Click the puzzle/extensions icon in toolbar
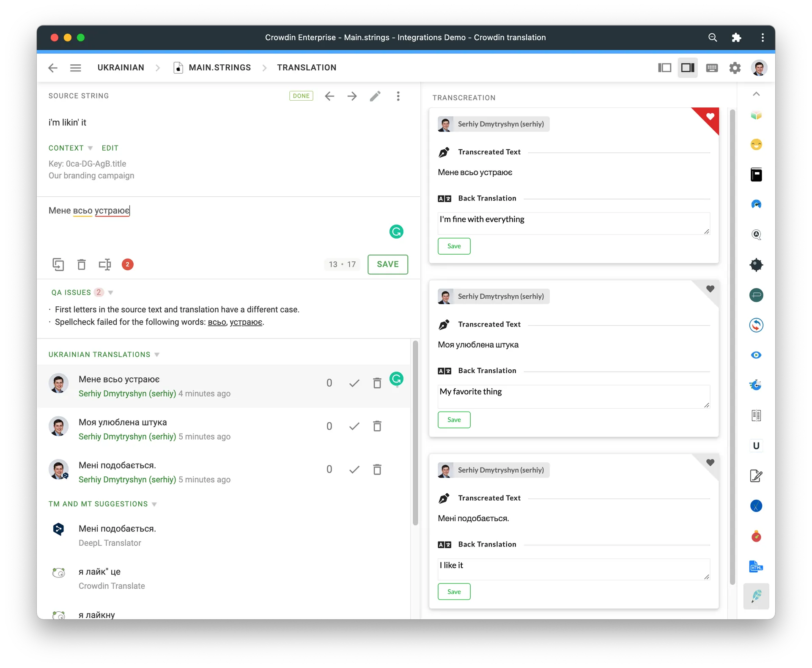The width and height of the screenshot is (812, 668). click(x=737, y=38)
